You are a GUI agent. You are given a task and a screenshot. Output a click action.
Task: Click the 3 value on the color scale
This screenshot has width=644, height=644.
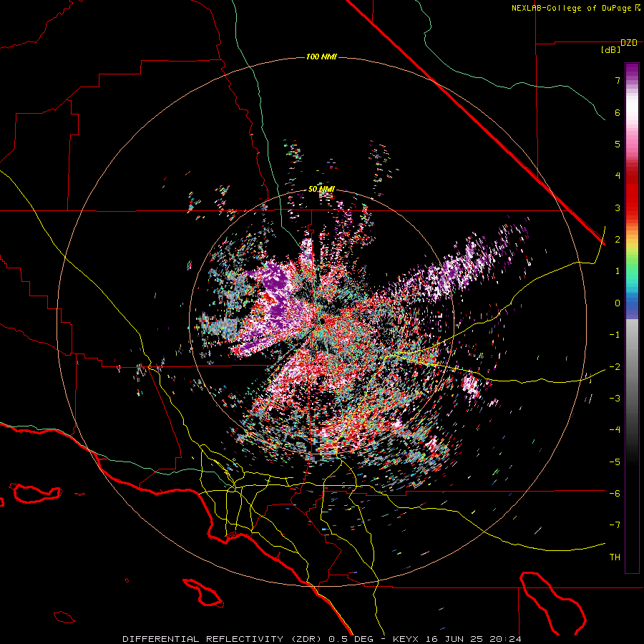[x=618, y=208]
